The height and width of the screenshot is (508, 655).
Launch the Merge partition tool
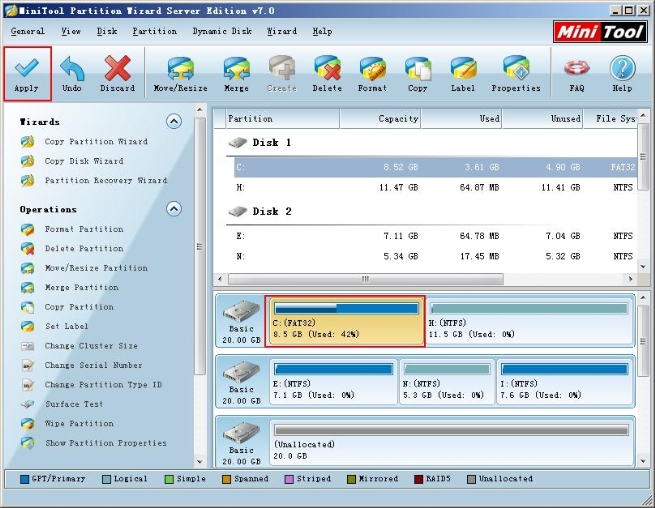pyautogui.click(x=236, y=74)
